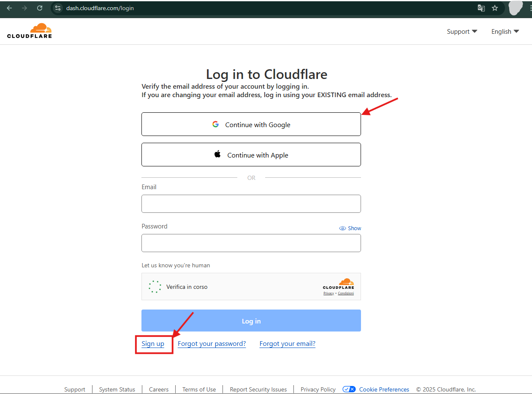Click the Privacy link in Turnstile widget

click(x=328, y=293)
